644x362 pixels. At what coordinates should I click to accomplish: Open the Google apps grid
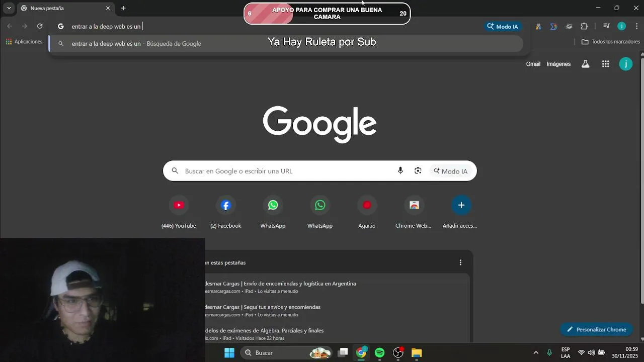(x=605, y=64)
